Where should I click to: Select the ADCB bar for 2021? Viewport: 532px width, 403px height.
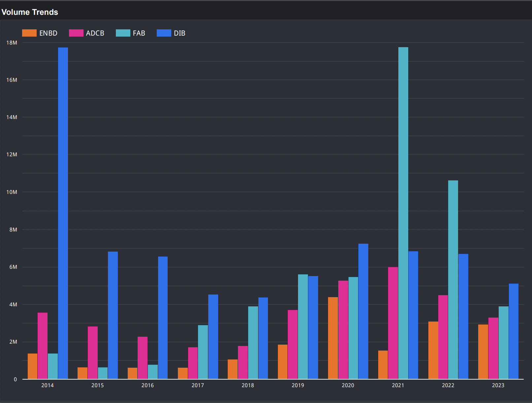point(393,323)
